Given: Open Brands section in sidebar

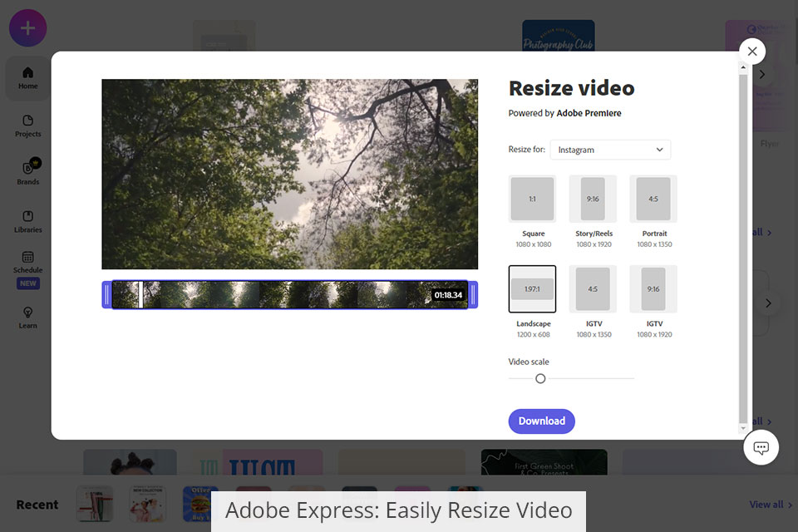Looking at the screenshot, I should pyautogui.click(x=28, y=172).
